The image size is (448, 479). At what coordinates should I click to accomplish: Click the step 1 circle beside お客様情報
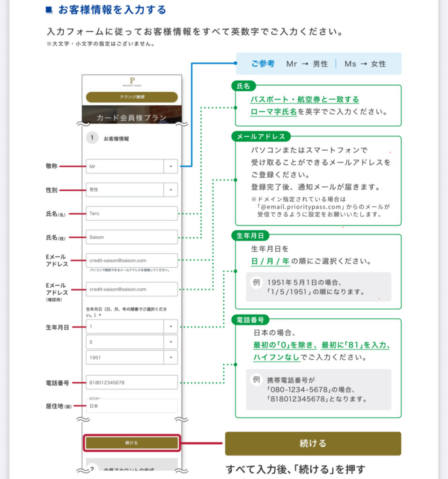[92, 138]
